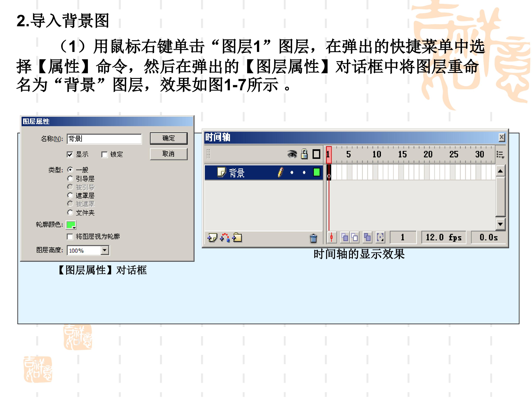The height and width of the screenshot is (399, 532).
Task: Enable Onion Skin in timeline
Action: click(x=345, y=237)
